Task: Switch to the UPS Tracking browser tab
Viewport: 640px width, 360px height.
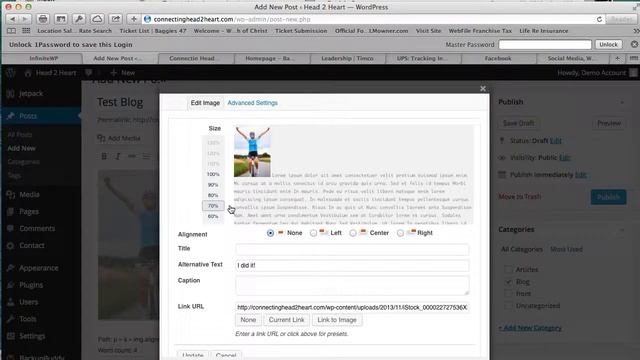Action: point(422,58)
